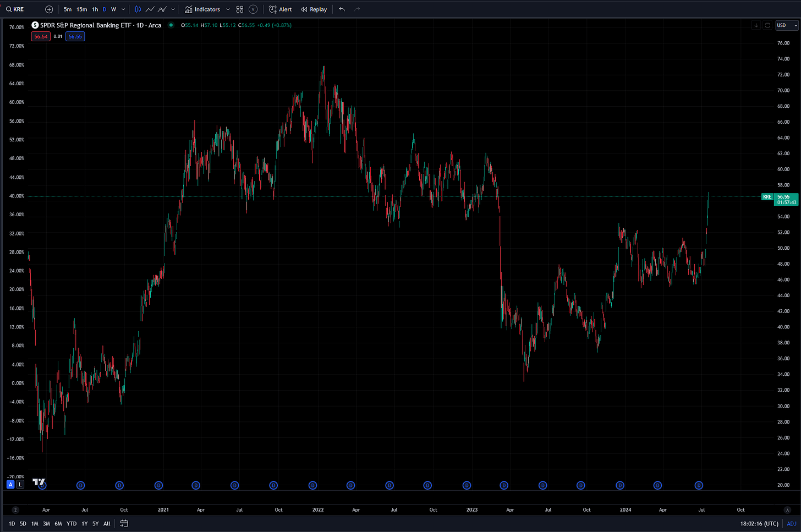Click the SPDR S&P Regional Banking ETF title
The width and height of the screenshot is (801, 532).
pos(101,25)
